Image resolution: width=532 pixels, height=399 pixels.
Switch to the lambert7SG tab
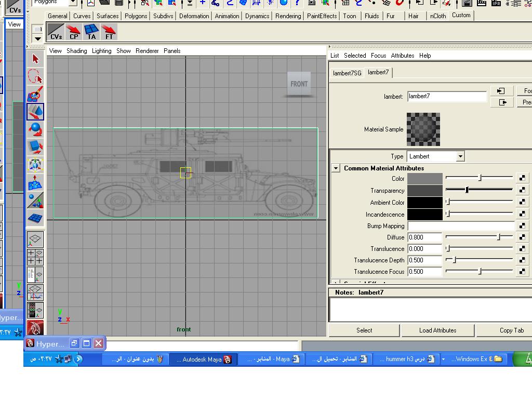click(347, 73)
